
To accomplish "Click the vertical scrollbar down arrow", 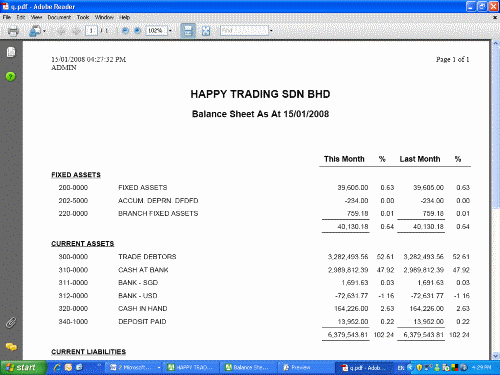I will (x=496, y=356).
